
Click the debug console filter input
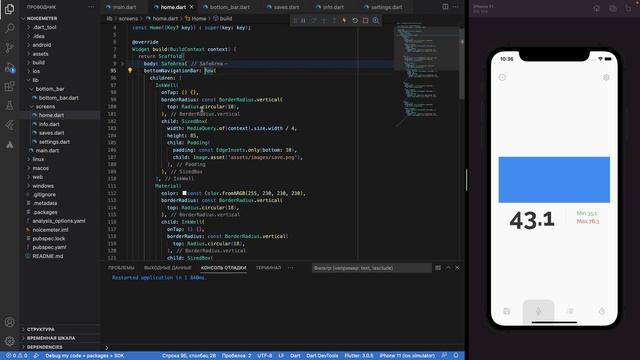pos(371,268)
